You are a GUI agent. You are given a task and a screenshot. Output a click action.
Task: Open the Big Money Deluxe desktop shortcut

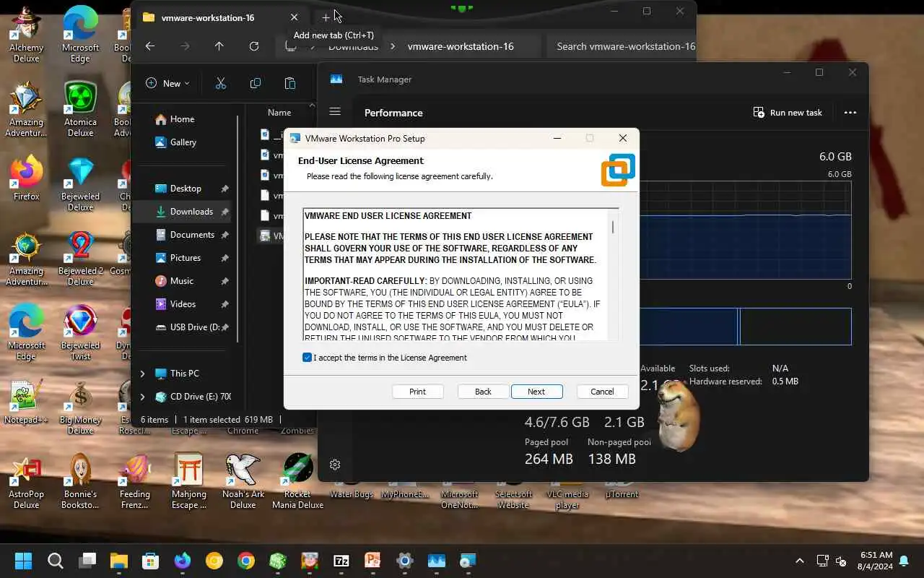coord(80,407)
